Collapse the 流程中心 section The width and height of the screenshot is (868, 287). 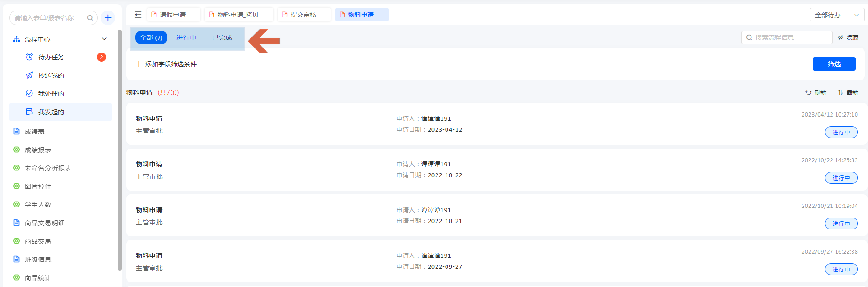tap(104, 39)
